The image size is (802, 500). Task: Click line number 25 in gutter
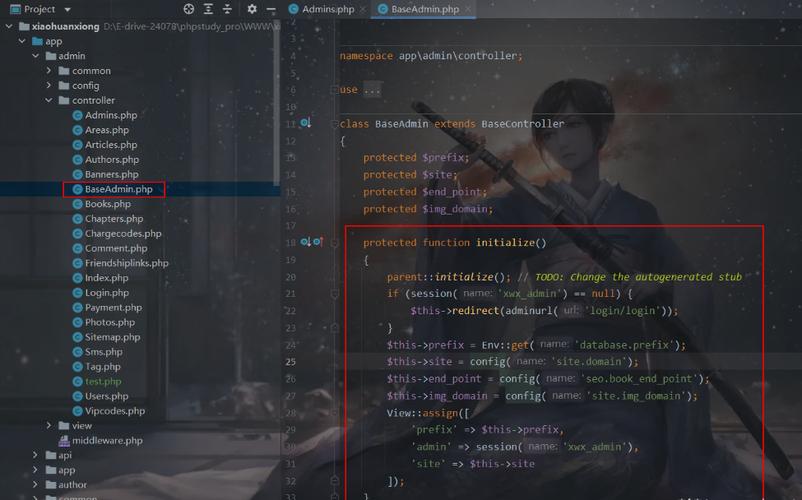[291, 362]
